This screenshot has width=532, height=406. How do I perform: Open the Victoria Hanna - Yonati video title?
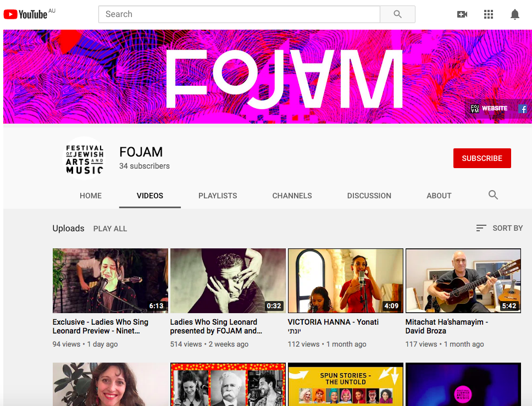tap(333, 322)
